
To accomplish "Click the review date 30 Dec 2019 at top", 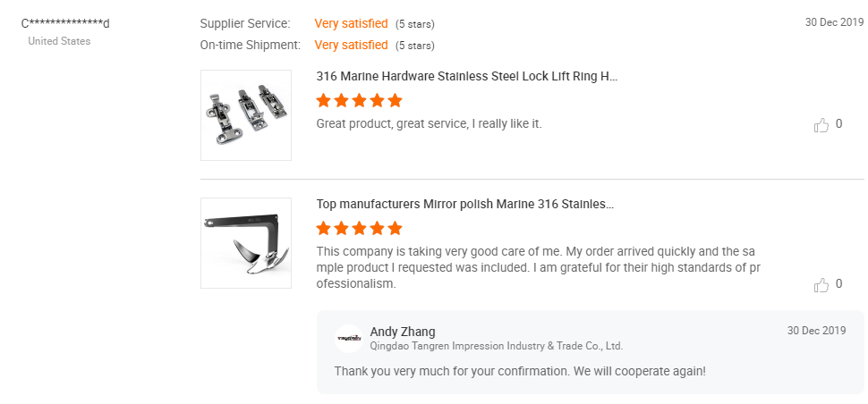I will click(834, 23).
